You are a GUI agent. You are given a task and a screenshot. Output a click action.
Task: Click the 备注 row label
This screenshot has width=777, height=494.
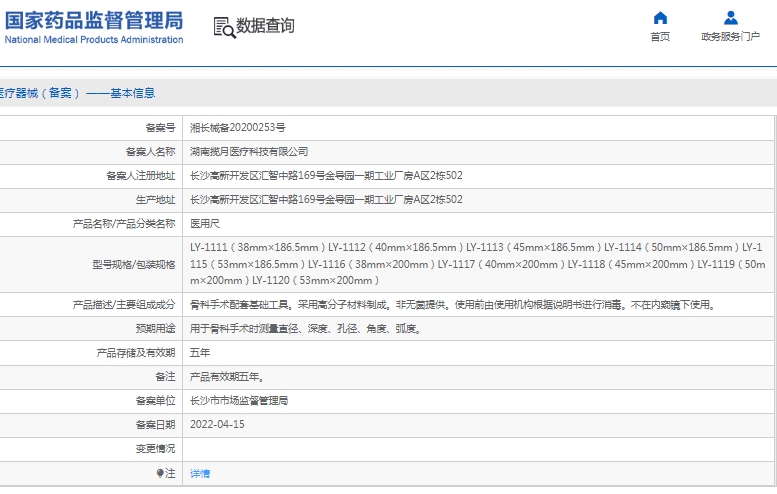(x=166, y=377)
